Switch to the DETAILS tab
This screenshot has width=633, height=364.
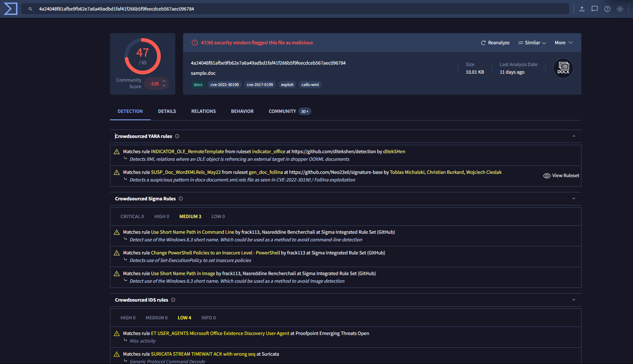pyautogui.click(x=167, y=111)
